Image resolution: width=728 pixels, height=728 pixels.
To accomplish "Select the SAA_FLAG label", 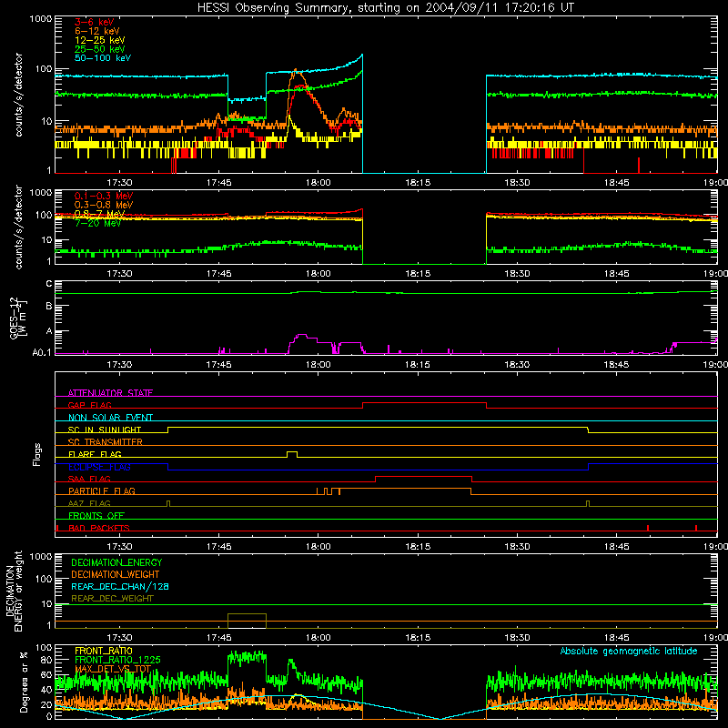I will tap(89, 479).
